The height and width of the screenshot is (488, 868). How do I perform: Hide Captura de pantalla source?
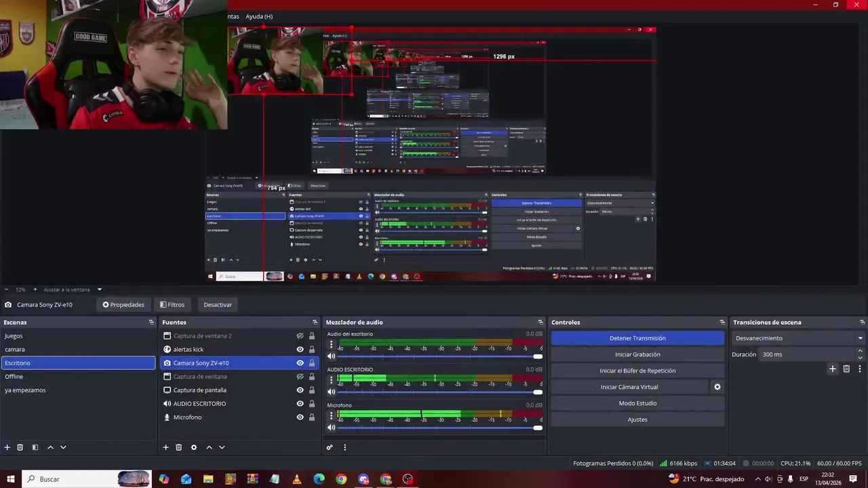coord(300,390)
